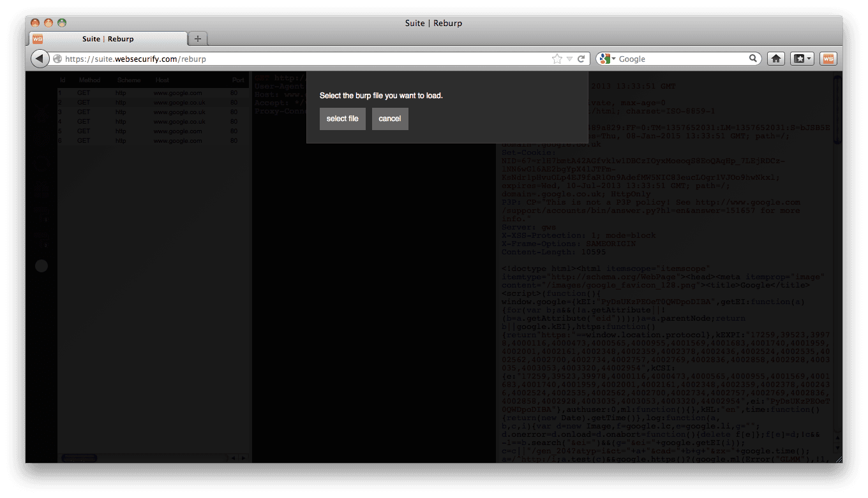Screen dimensions: 868x498
Task: Click the round gray sidebar button
Action: (41, 266)
